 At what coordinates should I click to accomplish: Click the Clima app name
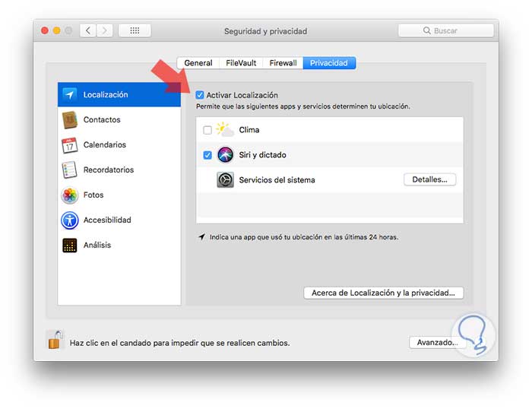[249, 130]
